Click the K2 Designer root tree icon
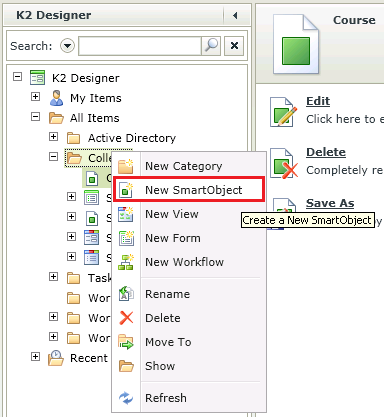 click(x=37, y=78)
